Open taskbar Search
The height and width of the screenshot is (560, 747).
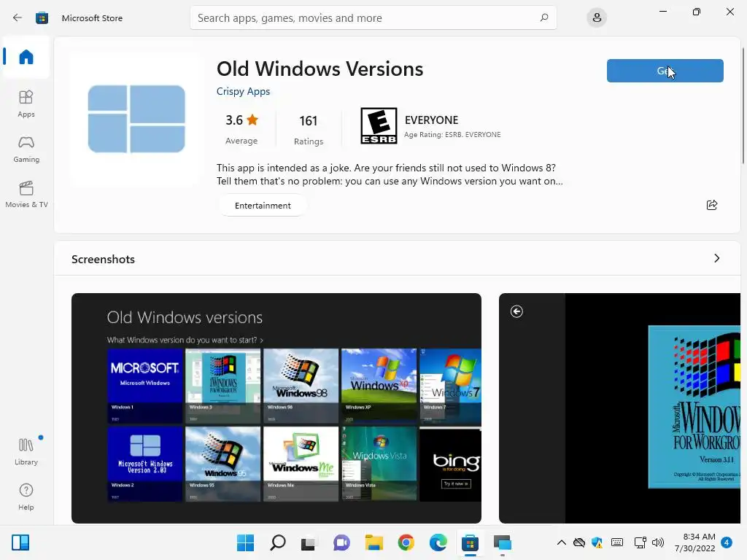(x=278, y=542)
